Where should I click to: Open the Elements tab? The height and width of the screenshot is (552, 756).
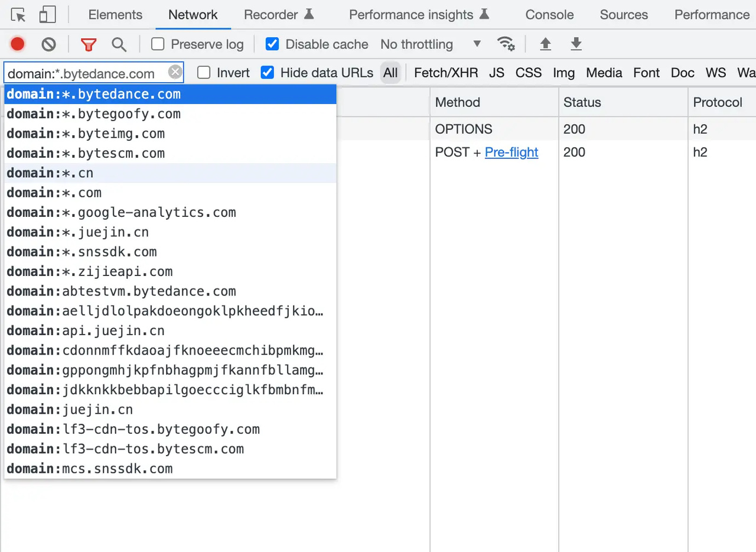click(x=115, y=15)
